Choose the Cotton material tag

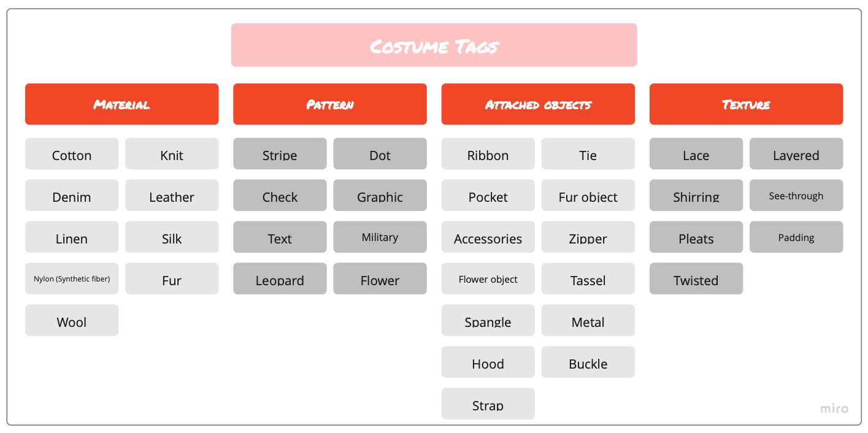72,153
